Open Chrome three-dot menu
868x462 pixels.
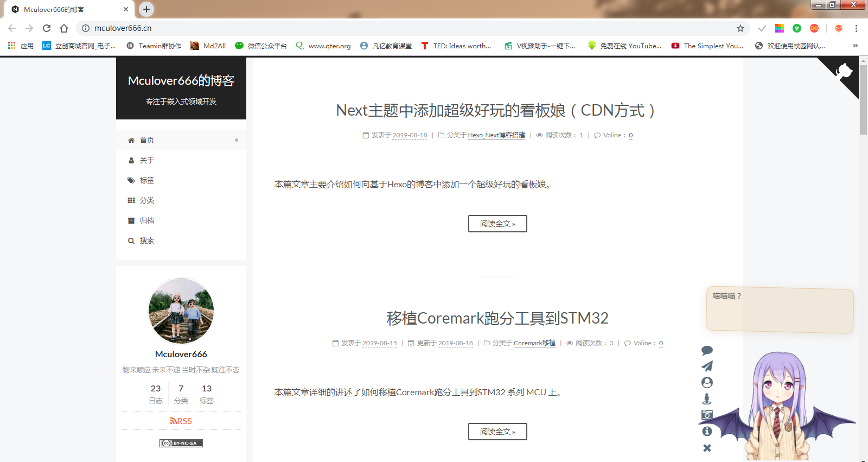pos(856,28)
